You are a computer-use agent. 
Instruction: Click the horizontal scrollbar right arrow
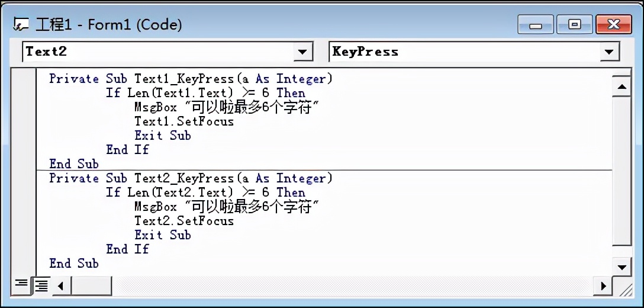click(603, 286)
